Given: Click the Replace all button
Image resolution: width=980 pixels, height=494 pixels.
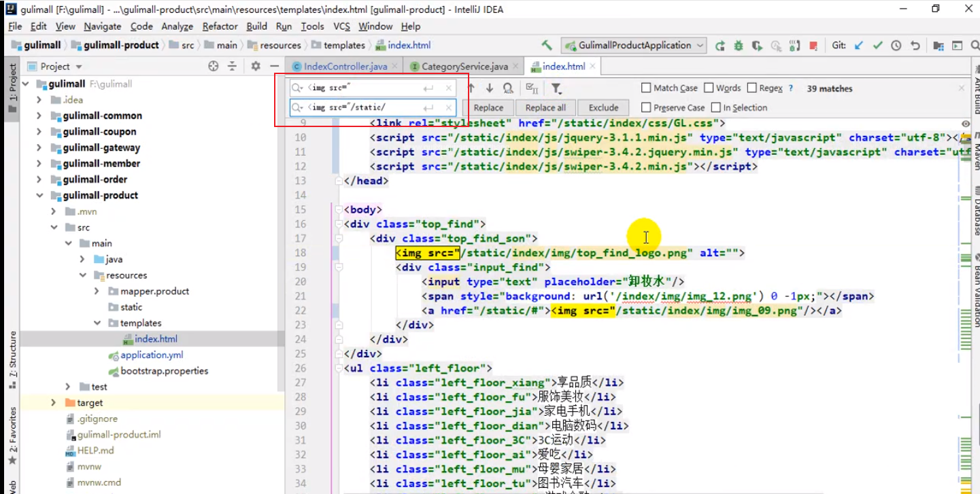Looking at the screenshot, I should click(x=545, y=107).
